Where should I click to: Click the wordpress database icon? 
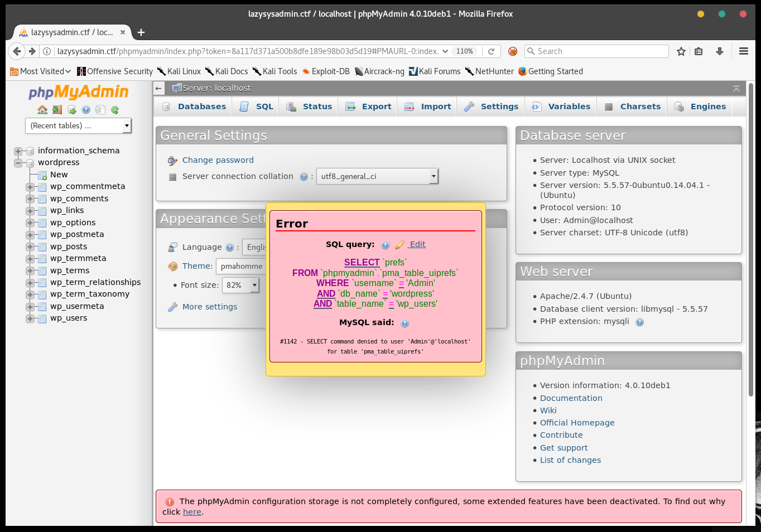[x=30, y=163]
